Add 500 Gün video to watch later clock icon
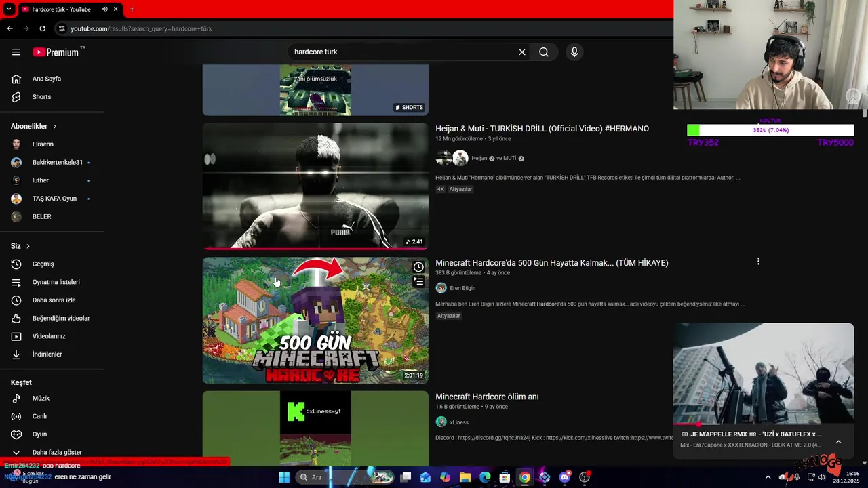Screen dimensions: 868x488 (x=418, y=267)
